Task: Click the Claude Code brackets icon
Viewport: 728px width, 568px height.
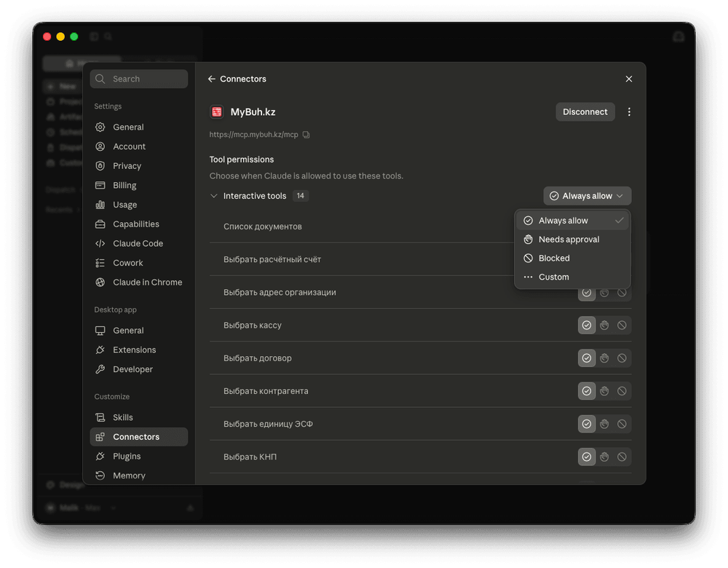Action: [x=100, y=243]
